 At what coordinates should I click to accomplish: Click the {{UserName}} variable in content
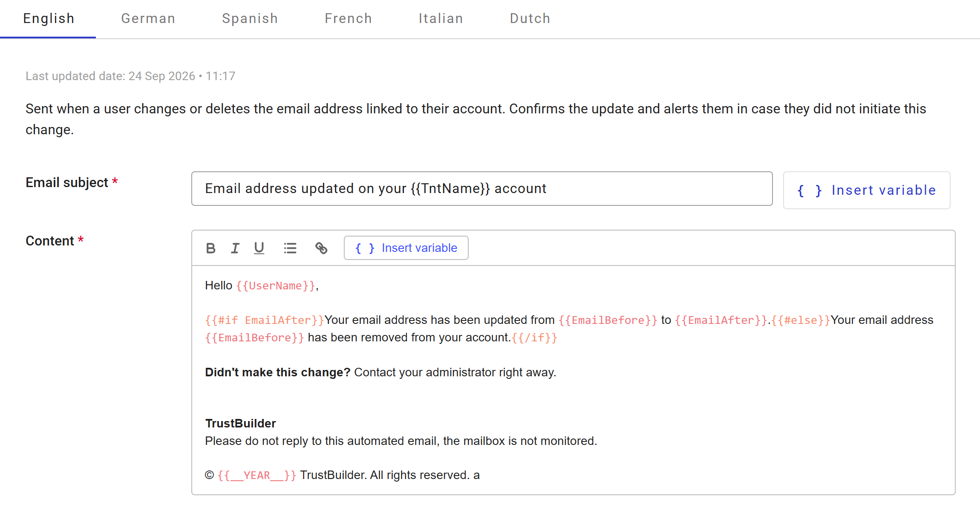(276, 286)
